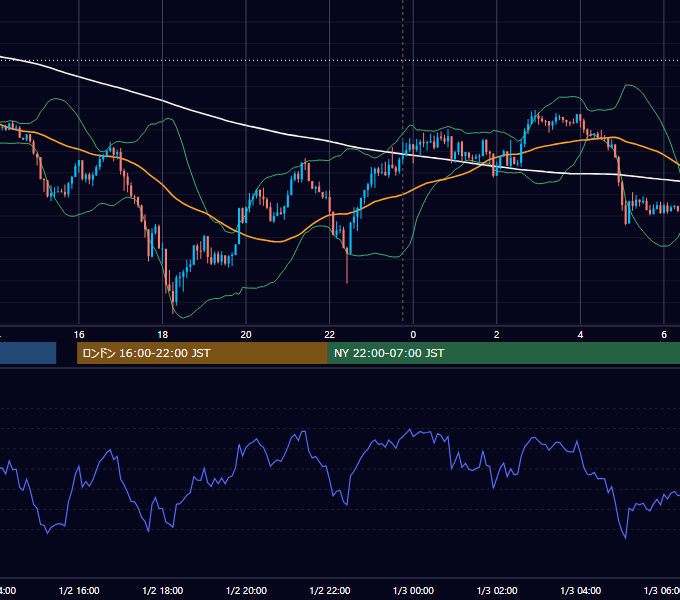The width and height of the screenshot is (680, 600).
Task: Click the 1/3 04:00 date label
Action: [x=581, y=590]
